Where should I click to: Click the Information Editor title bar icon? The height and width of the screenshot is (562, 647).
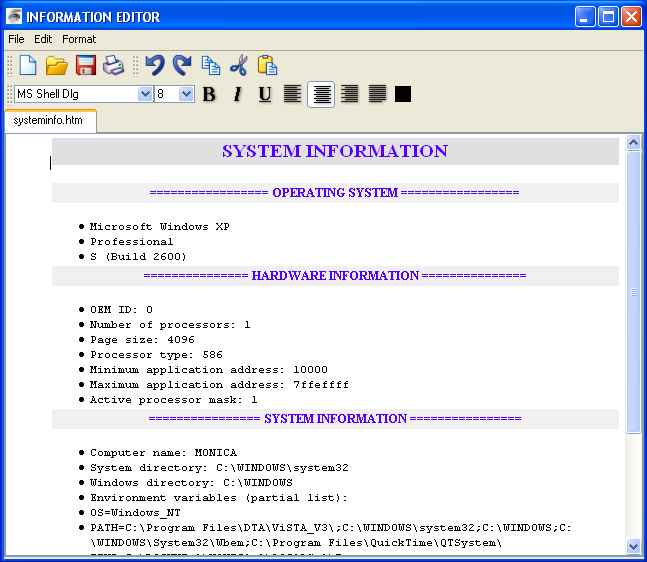click(x=14, y=17)
